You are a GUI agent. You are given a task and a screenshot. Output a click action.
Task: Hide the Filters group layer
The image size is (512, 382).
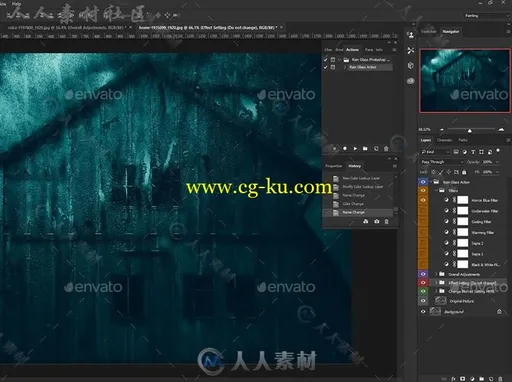click(x=423, y=190)
